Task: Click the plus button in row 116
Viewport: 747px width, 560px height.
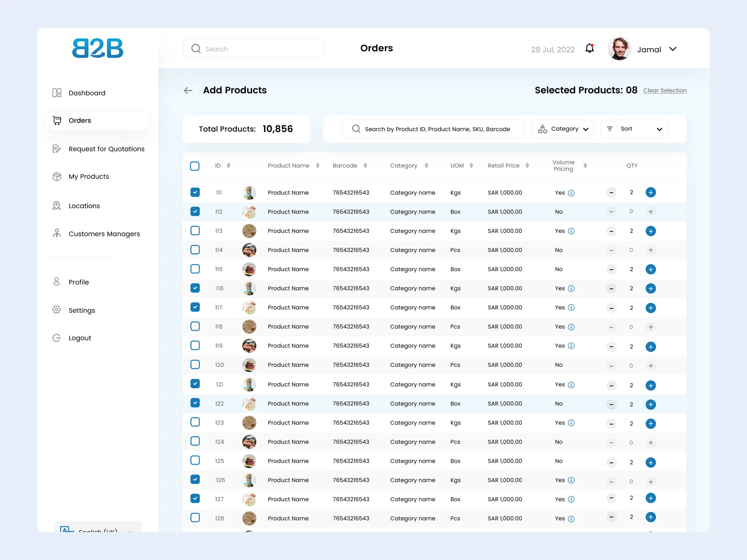Action: point(651,289)
